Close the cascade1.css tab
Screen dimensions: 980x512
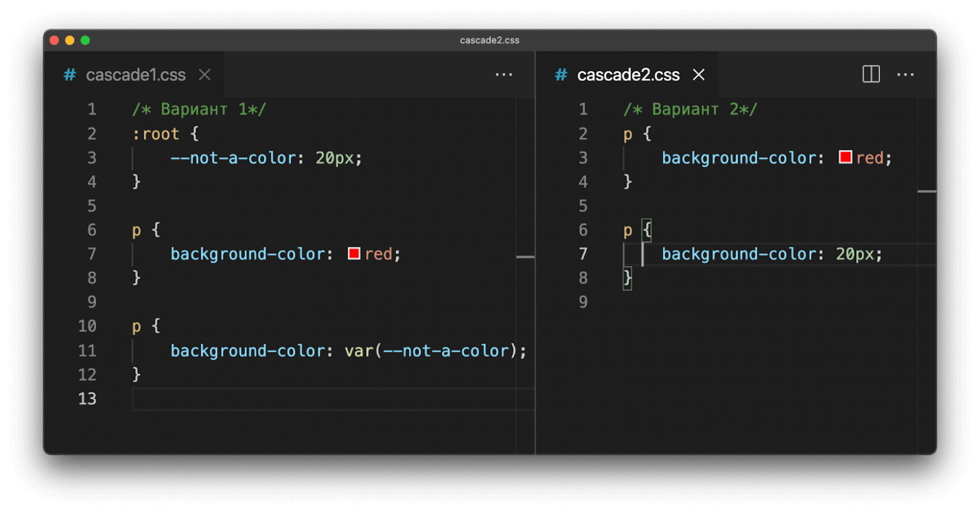205,75
